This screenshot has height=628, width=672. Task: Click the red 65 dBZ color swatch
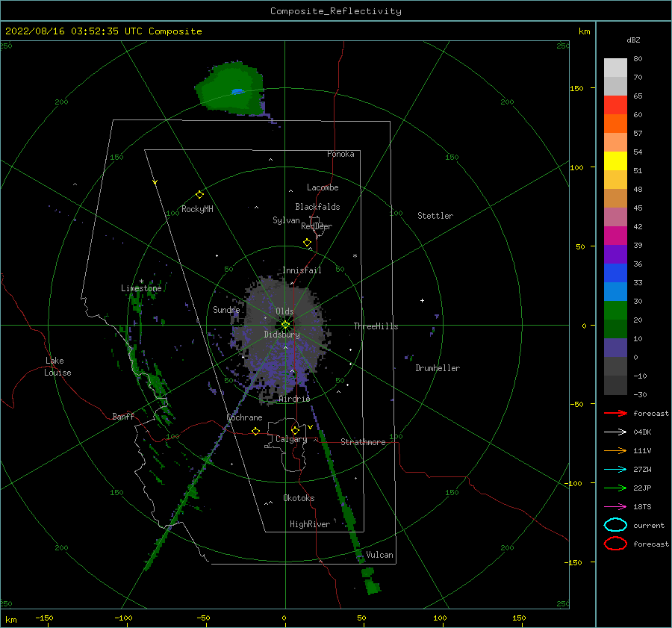[x=615, y=105]
